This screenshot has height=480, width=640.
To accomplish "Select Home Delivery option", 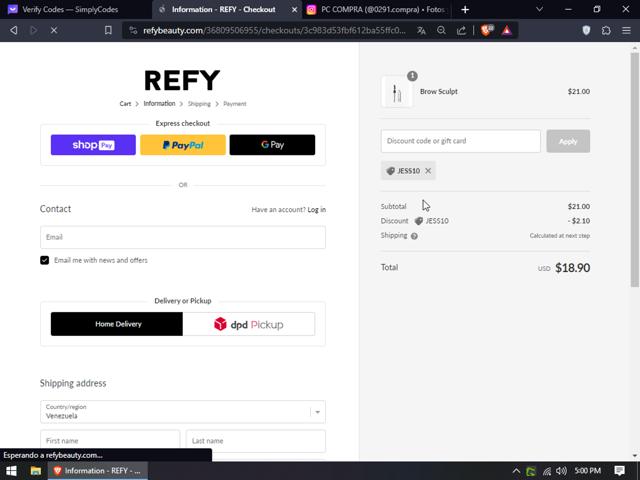I will coord(117,324).
